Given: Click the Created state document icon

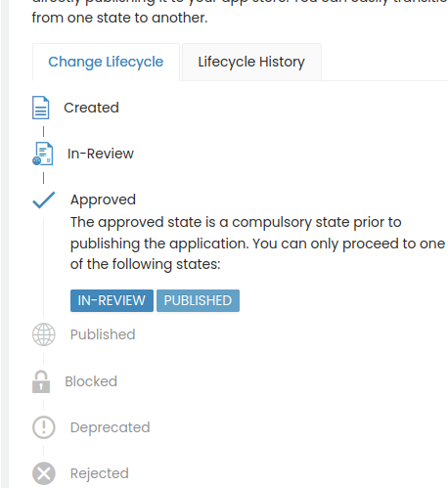Looking at the screenshot, I should [x=41, y=108].
